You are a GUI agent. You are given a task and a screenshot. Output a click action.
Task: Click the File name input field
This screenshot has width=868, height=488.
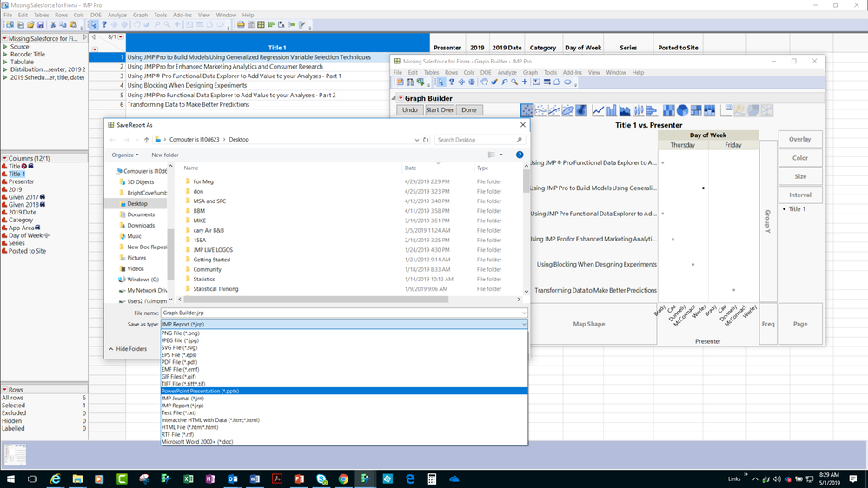coord(343,313)
